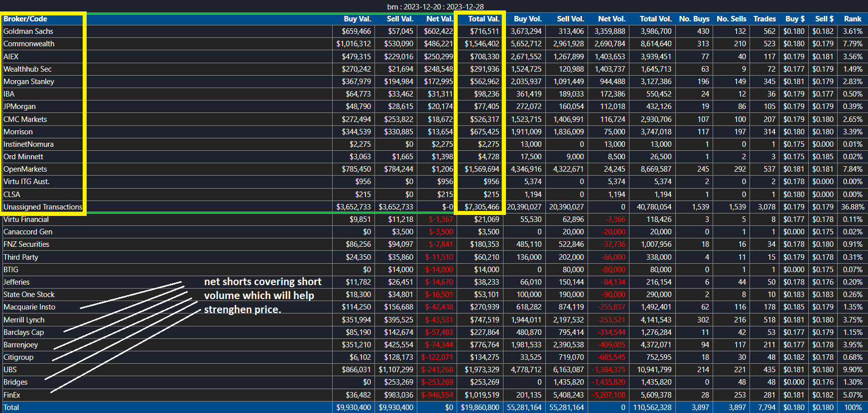
Task: Select the Morrison broker name
Action: click(x=18, y=132)
